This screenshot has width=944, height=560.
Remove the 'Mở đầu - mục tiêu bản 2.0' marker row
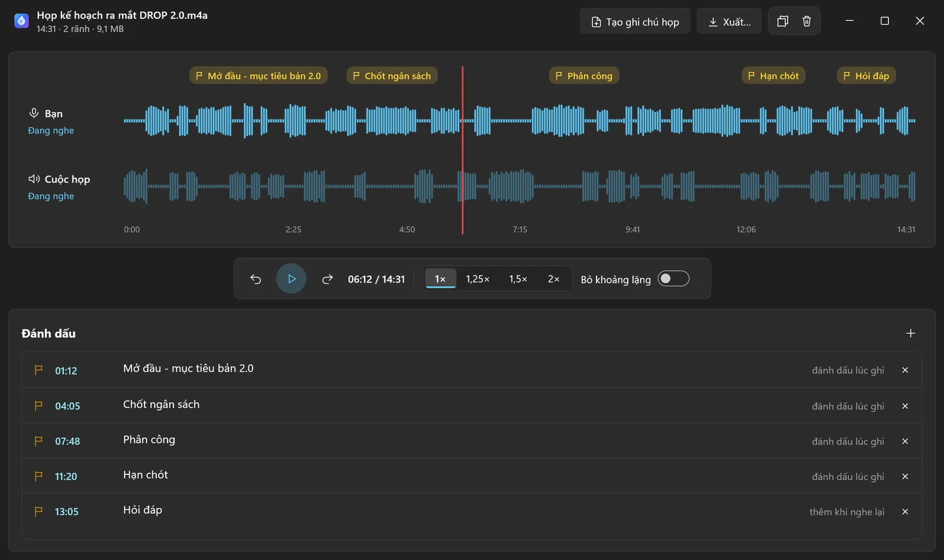(905, 370)
